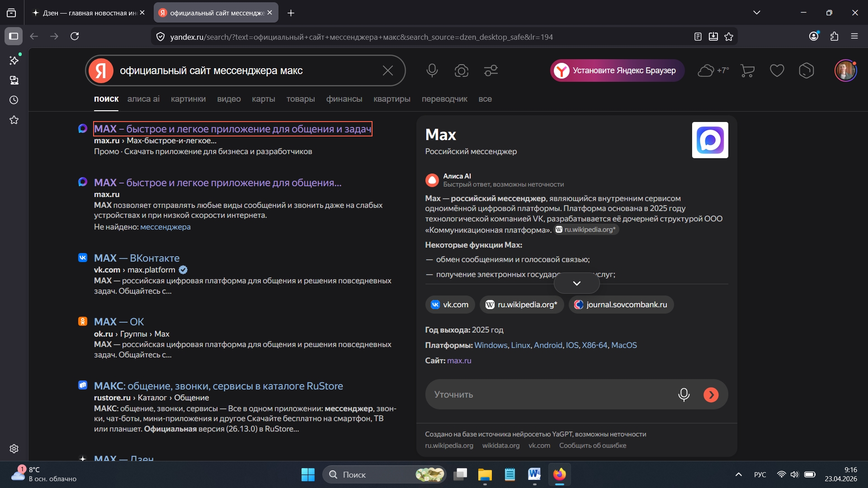This screenshot has width=868, height=488.
Task: Open search filter settings icon
Action: (491, 70)
